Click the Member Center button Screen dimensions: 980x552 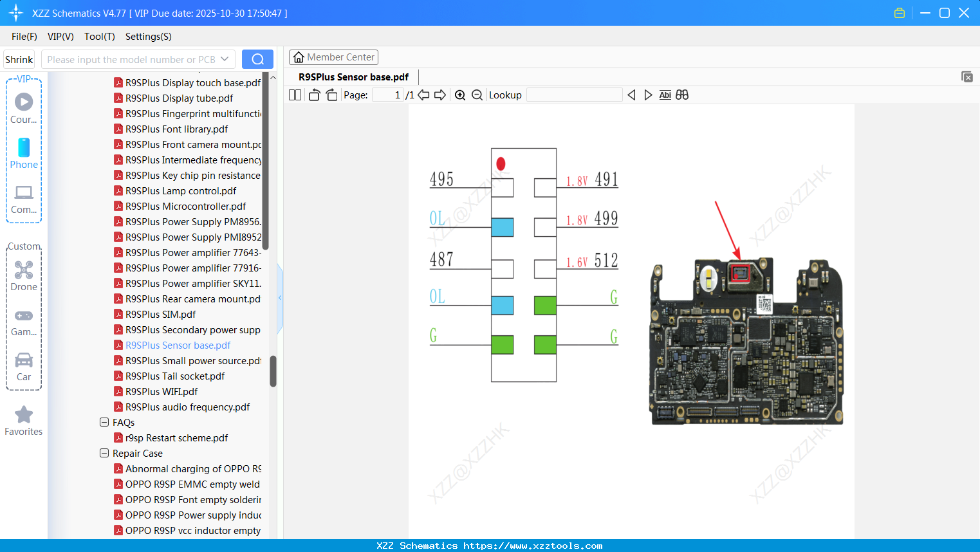coord(333,57)
